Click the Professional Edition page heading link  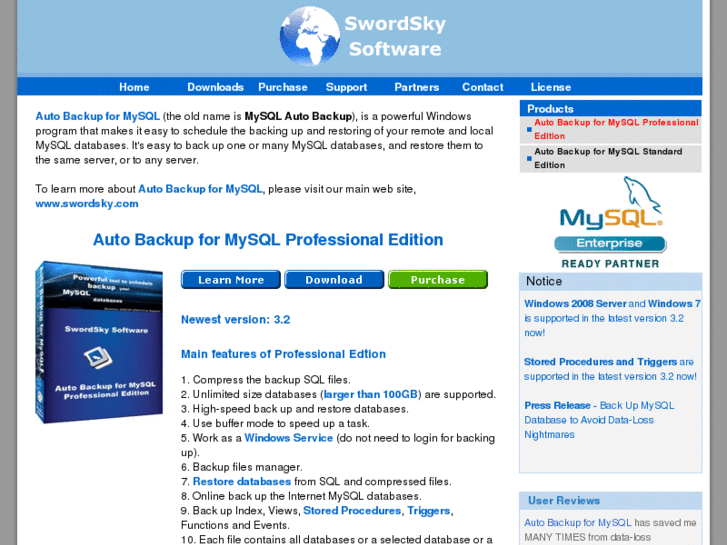tap(268, 240)
